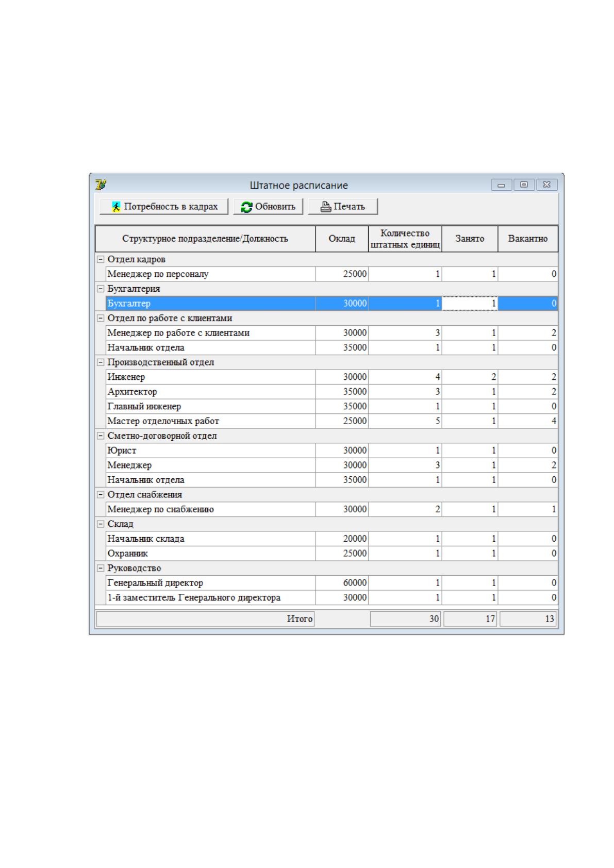Collapse the Склад group

coord(101,524)
